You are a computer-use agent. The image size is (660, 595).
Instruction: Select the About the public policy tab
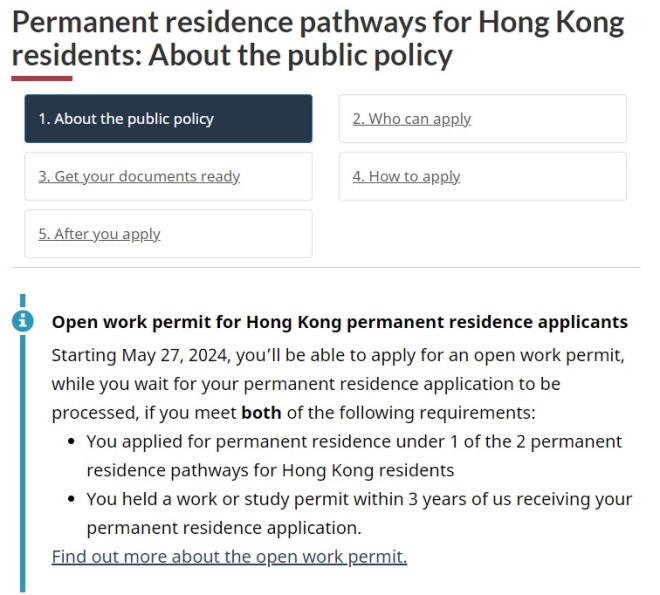[x=168, y=119]
